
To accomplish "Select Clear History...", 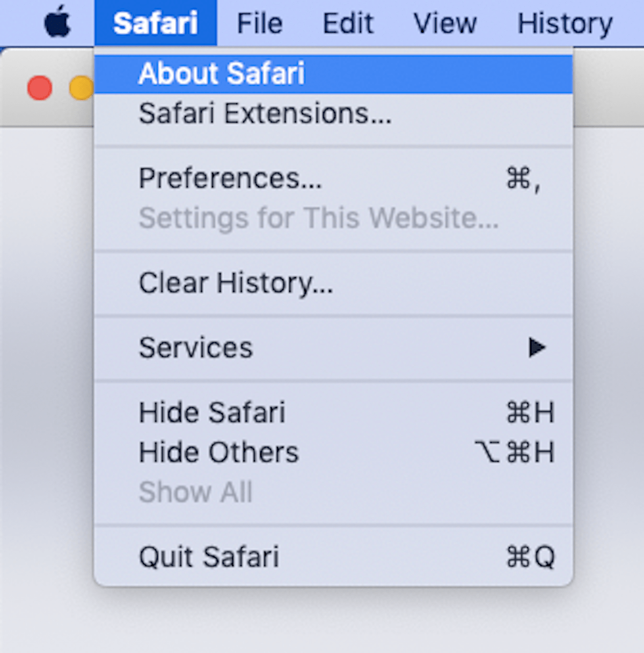I will 236,284.
